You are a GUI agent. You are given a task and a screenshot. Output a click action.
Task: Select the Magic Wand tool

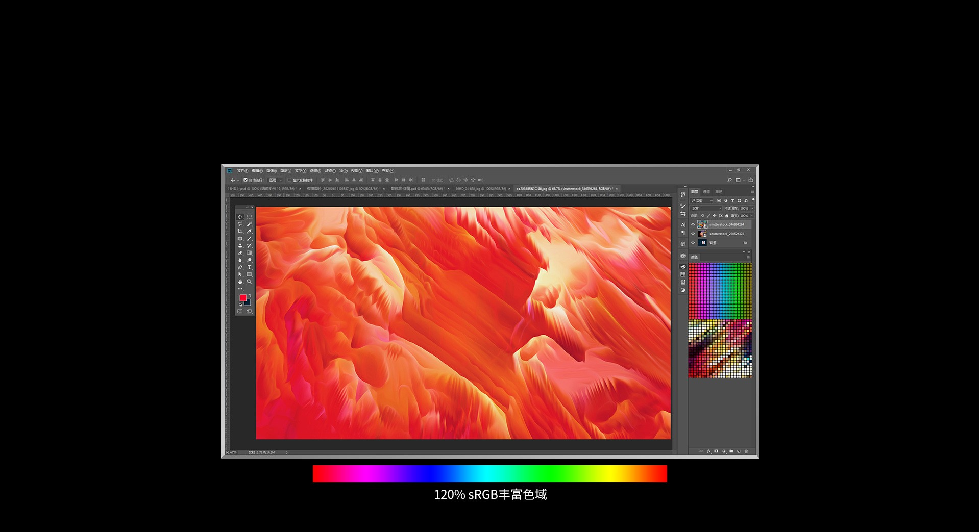pyautogui.click(x=249, y=224)
